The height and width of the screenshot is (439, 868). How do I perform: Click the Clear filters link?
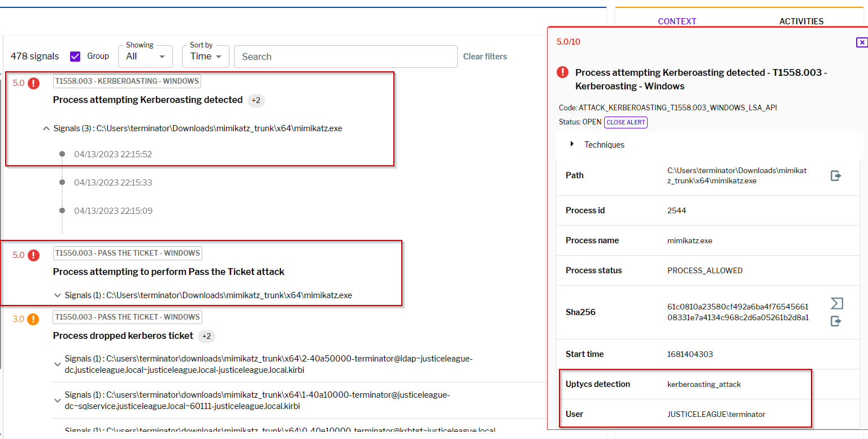tap(485, 57)
